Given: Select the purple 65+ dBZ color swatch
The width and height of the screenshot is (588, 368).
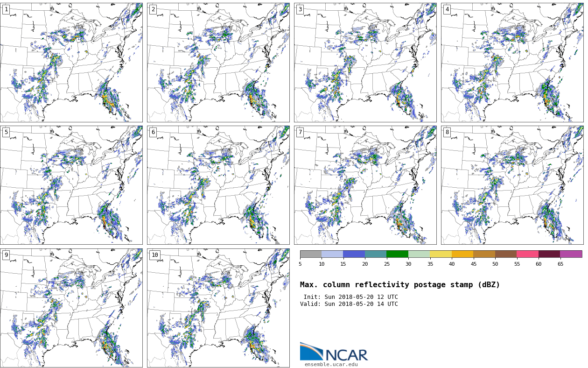Looking at the screenshot, I should (x=571, y=254).
